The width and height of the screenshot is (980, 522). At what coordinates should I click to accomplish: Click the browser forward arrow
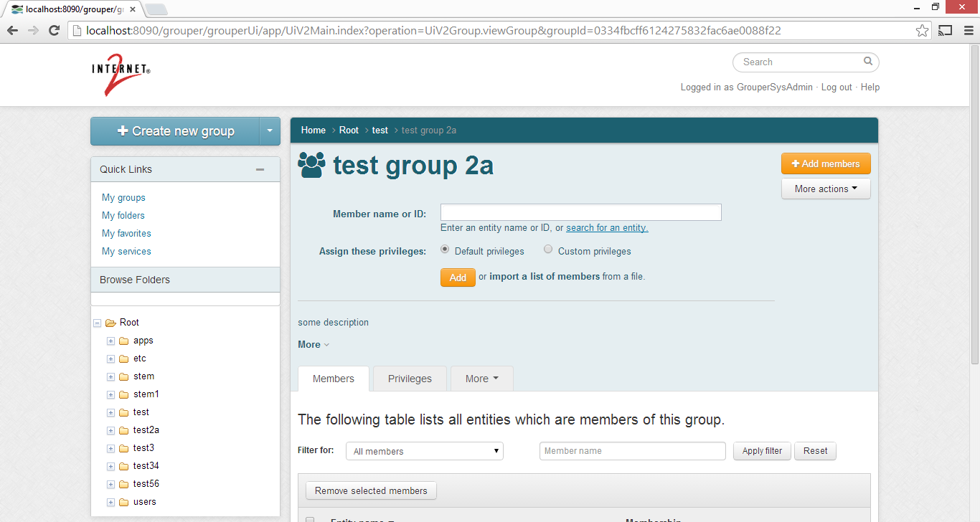[33, 30]
